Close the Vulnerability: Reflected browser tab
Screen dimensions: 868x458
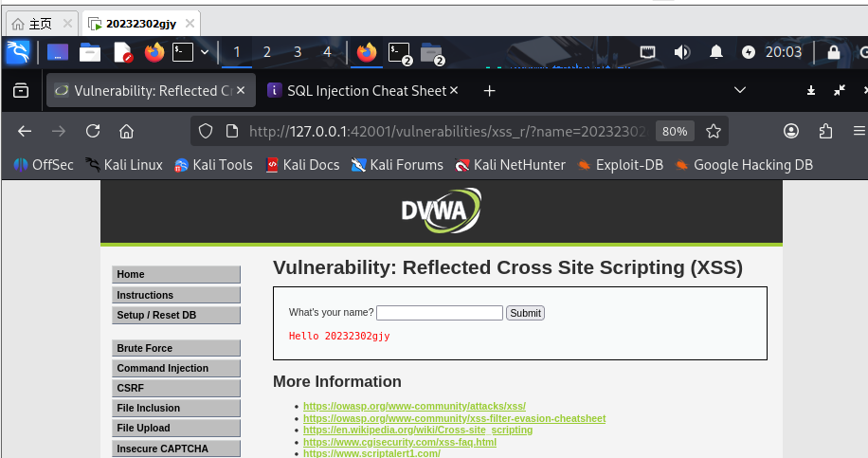click(241, 90)
